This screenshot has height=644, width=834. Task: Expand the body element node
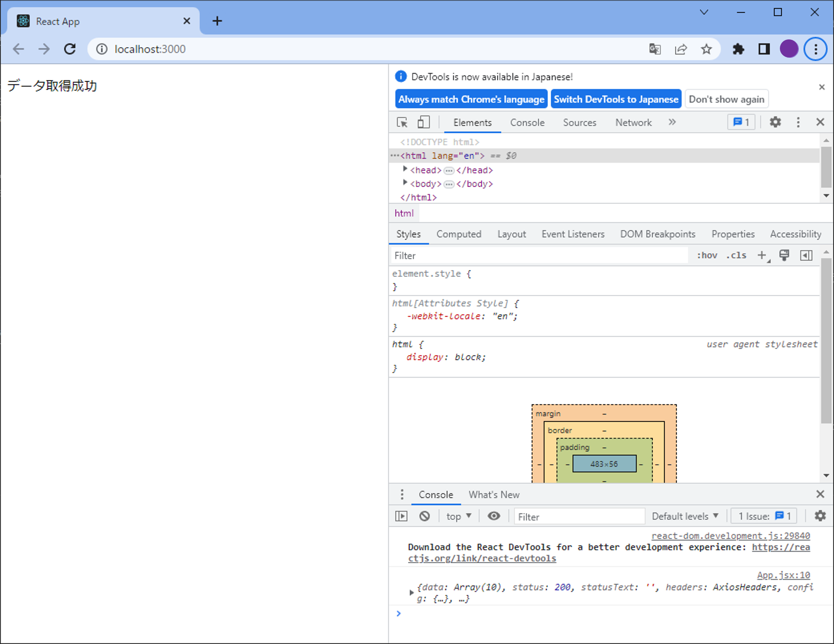tap(405, 183)
